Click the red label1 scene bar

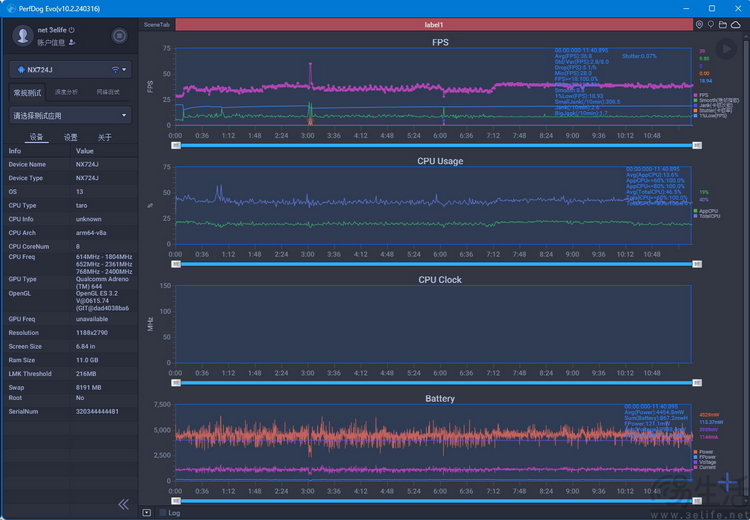coord(434,24)
